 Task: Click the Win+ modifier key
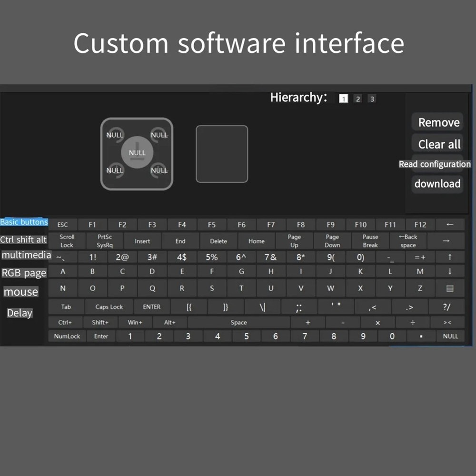coord(135,322)
